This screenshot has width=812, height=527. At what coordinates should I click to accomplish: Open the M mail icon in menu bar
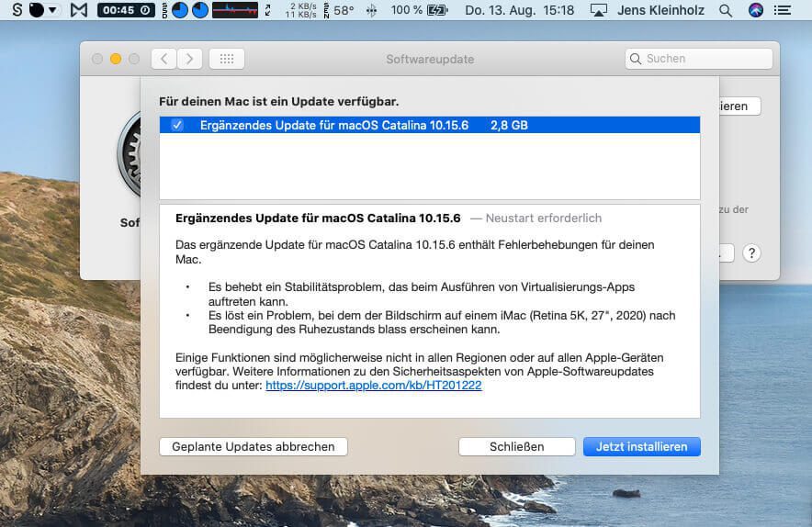[x=79, y=10]
